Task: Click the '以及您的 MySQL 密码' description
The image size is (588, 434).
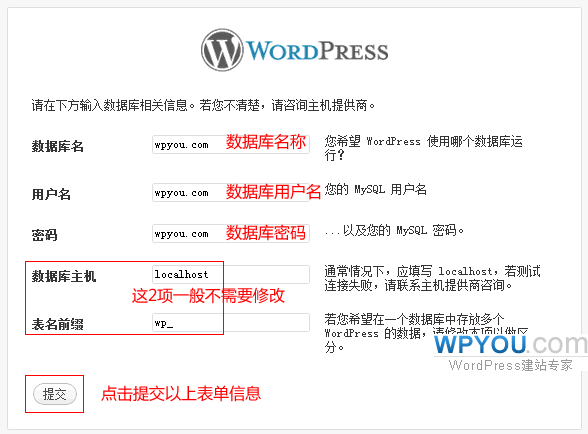Action: pos(394,230)
